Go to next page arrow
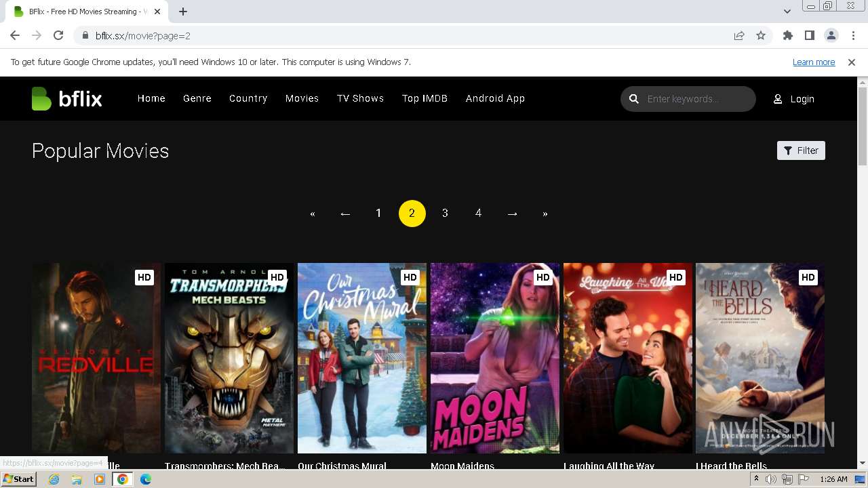The image size is (868, 488). click(512, 213)
